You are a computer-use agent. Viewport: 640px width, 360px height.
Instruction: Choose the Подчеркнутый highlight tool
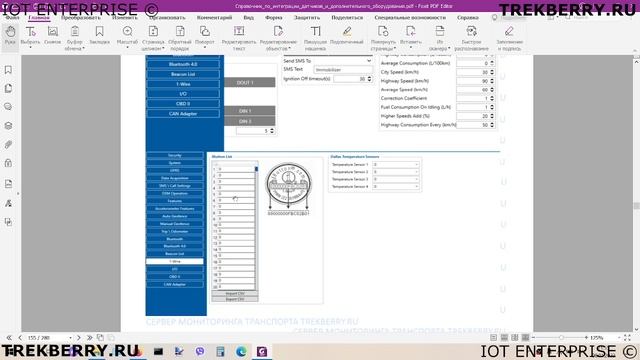pyautogui.click(x=347, y=36)
